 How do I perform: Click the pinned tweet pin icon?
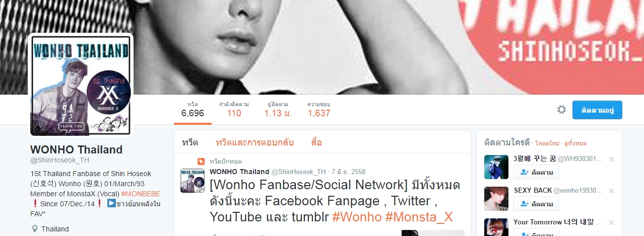click(201, 162)
